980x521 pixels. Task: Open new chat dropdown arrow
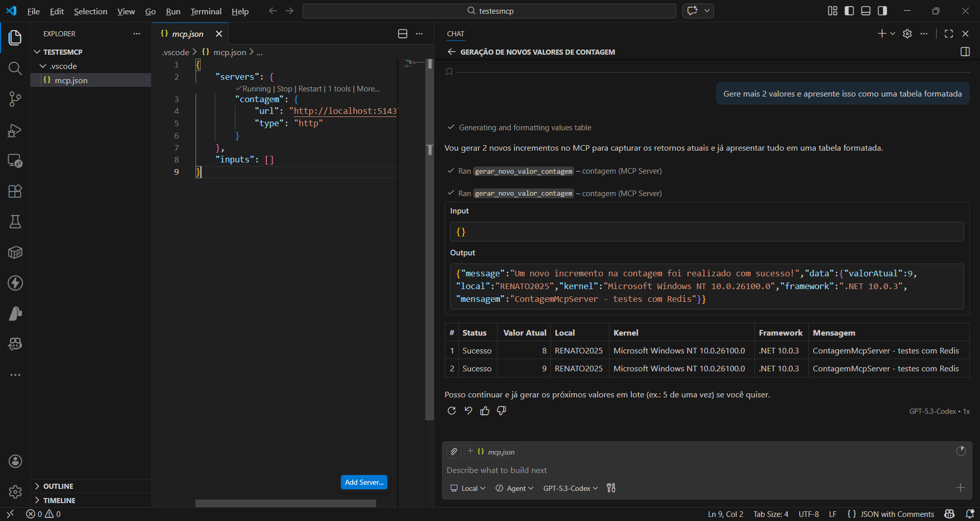[893, 34]
